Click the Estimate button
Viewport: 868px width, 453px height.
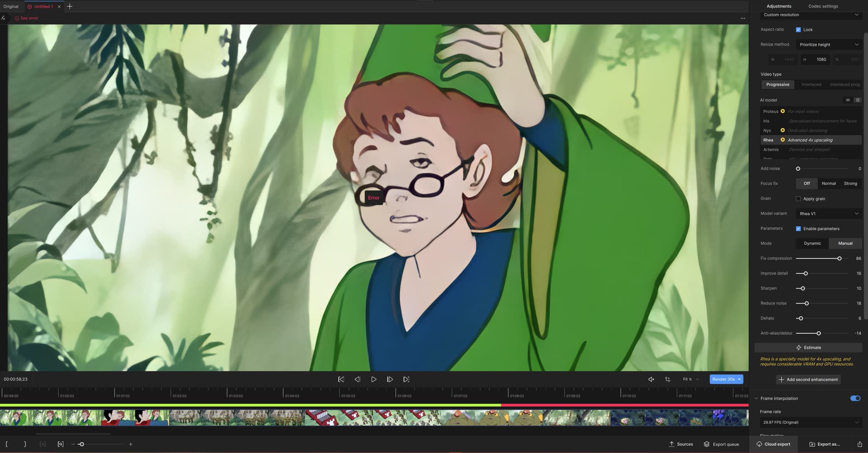coord(808,348)
